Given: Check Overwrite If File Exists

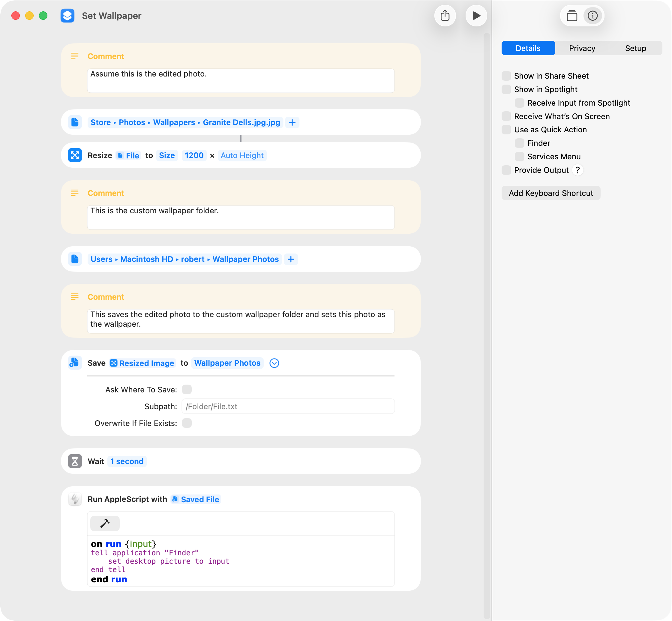Looking at the screenshot, I should click(187, 423).
